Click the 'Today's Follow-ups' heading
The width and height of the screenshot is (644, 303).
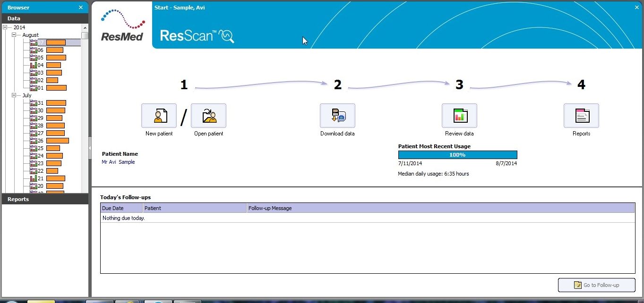click(x=125, y=197)
